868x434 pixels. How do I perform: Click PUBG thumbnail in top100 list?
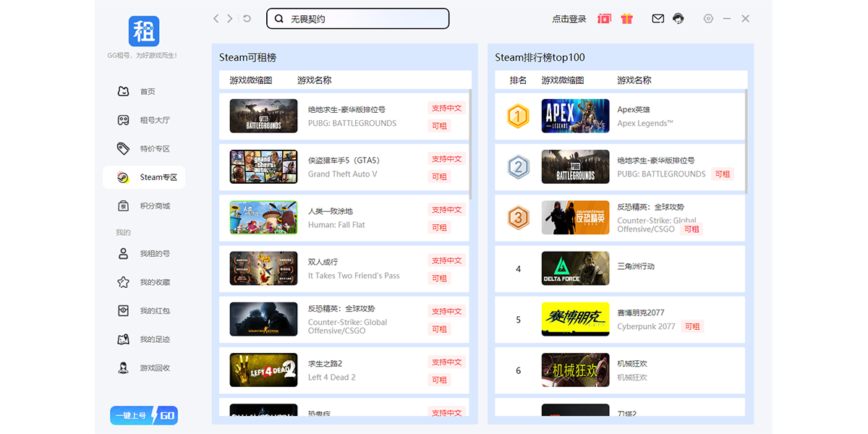pyautogui.click(x=575, y=166)
